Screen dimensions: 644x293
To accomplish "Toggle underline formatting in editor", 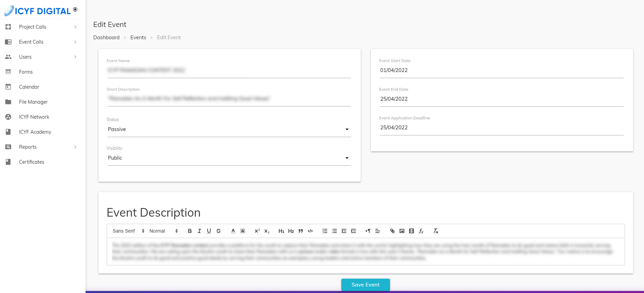I will click(209, 231).
